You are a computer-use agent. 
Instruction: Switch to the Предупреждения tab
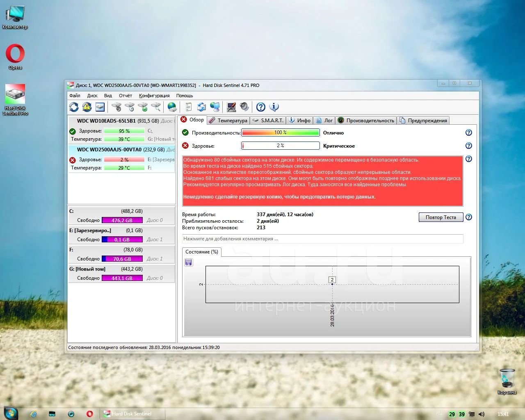pyautogui.click(x=423, y=120)
